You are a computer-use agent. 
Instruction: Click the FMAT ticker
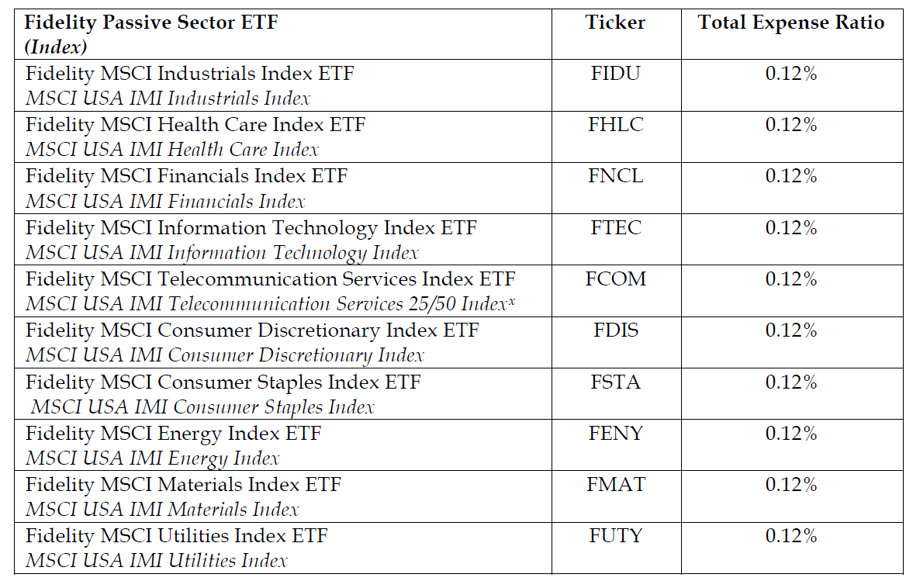pos(615,484)
